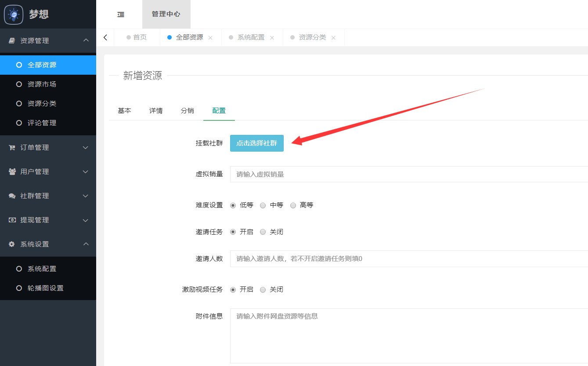Screen dimensions: 588x366
Task: Collapse the 系统设置 menu chevron
Action: pyautogui.click(x=86, y=244)
